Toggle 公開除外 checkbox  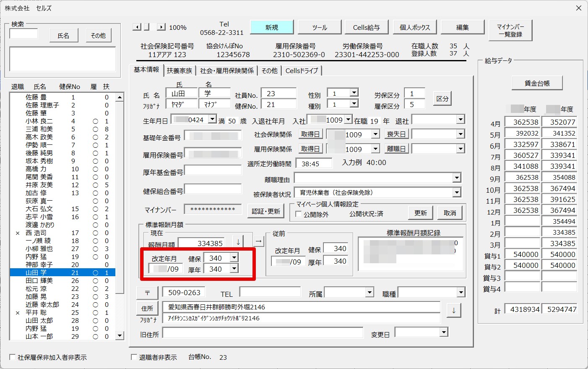coord(299,214)
